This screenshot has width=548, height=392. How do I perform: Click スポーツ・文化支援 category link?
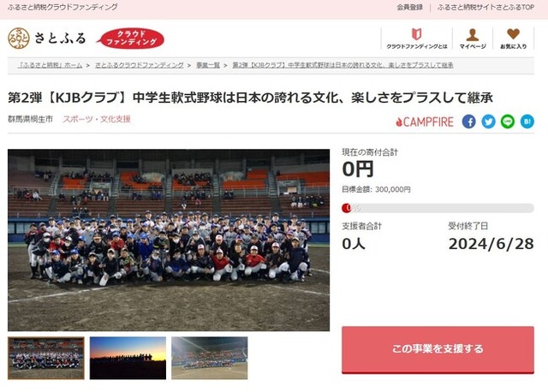point(97,119)
